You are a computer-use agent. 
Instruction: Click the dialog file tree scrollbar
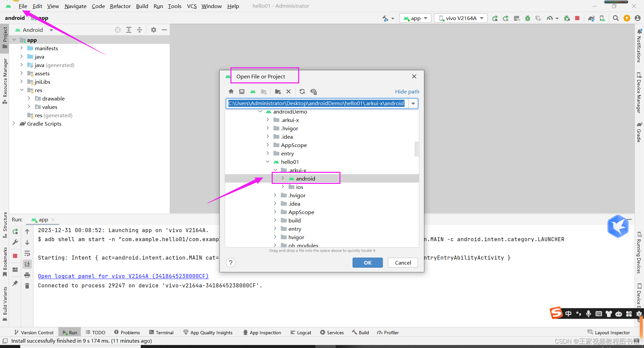point(417,149)
